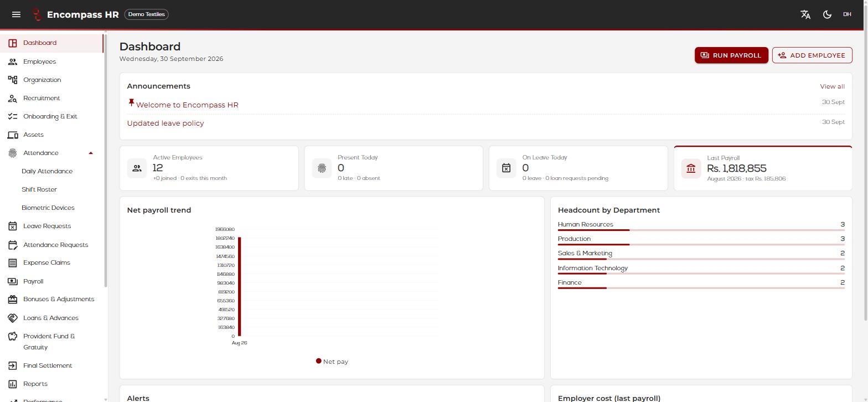868x402 pixels.
Task: Click the On Leave Today calendar icon
Action: tap(506, 168)
